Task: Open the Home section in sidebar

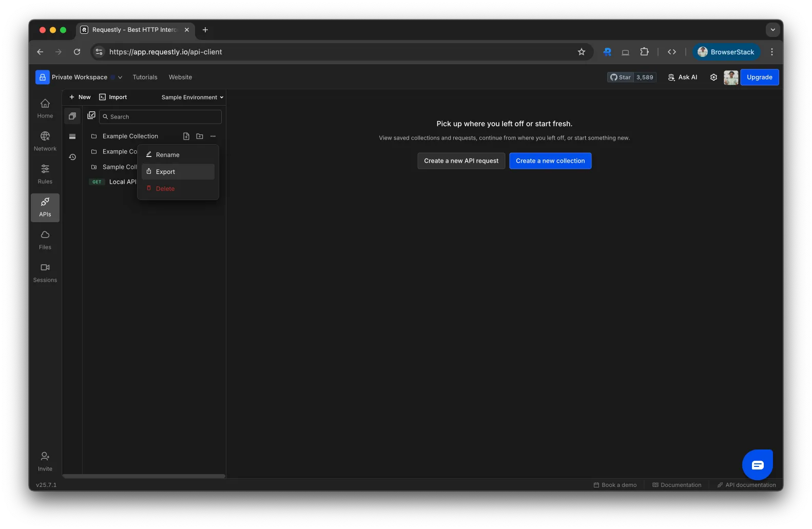Action: click(x=45, y=109)
